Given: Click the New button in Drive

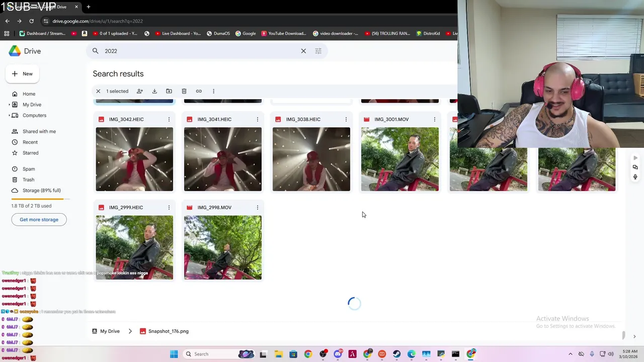Looking at the screenshot, I should coord(23,74).
